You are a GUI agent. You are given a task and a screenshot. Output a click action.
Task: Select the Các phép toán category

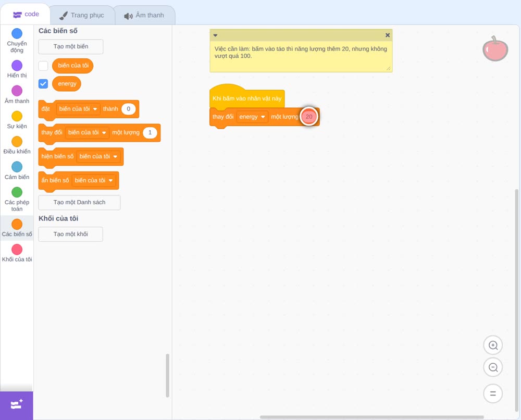[17, 200]
